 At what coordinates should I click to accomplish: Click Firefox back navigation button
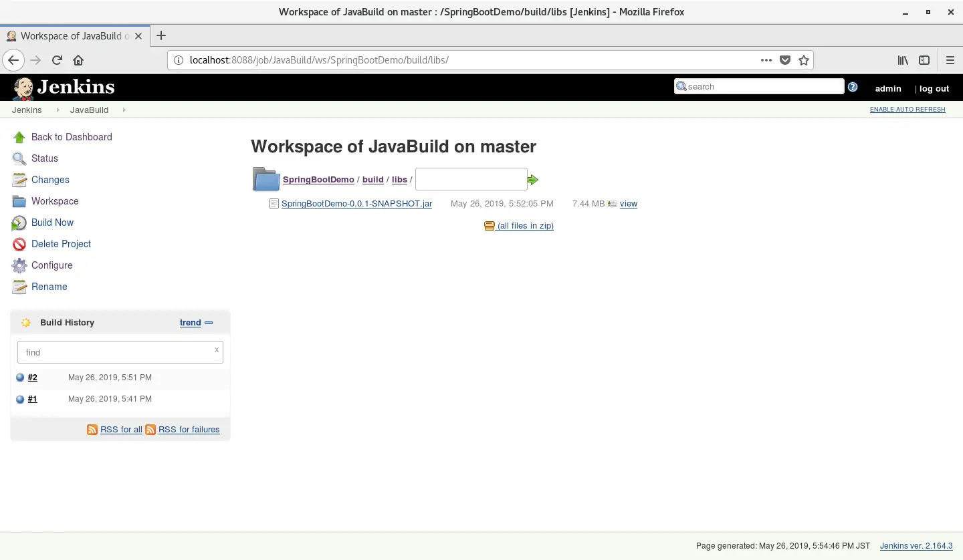pos(13,60)
